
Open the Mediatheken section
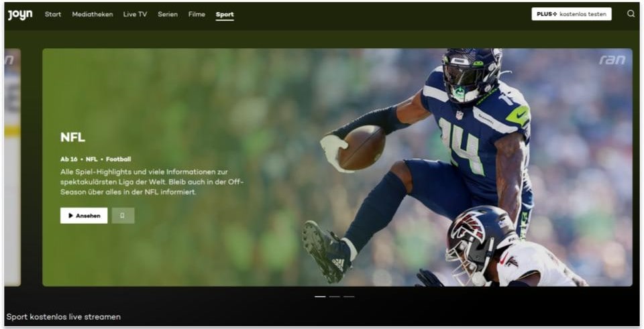coord(93,14)
